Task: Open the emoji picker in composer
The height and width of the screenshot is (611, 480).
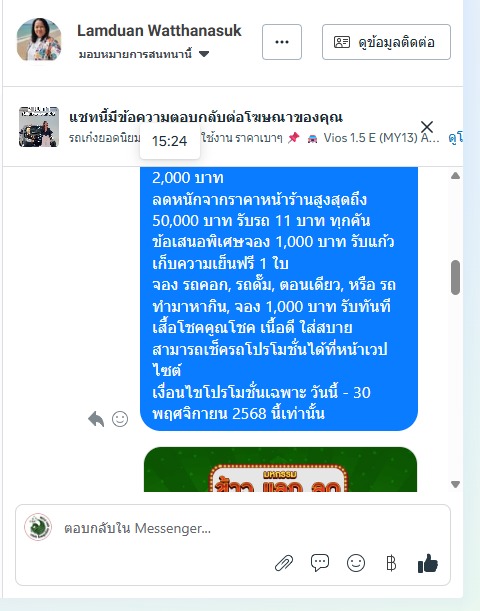Action: click(x=356, y=563)
